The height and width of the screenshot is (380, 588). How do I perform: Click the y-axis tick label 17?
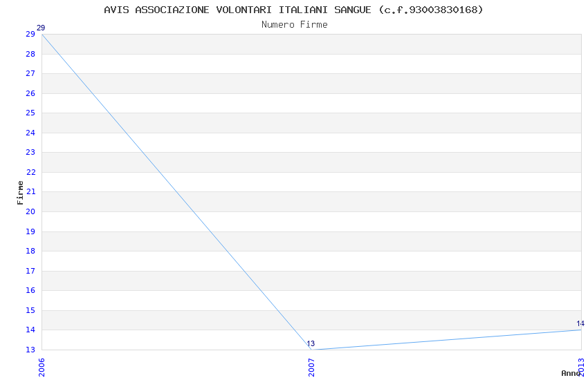(30, 271)
